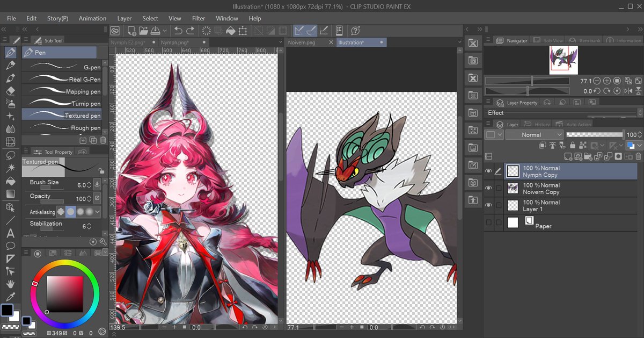Select the Hand move tool
644x338 pixels.
coord(10,285)
